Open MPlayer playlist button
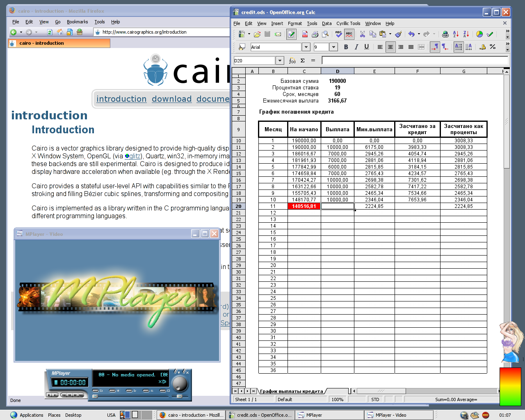Viewport: 525px width, 420px height. coord(130,391)
